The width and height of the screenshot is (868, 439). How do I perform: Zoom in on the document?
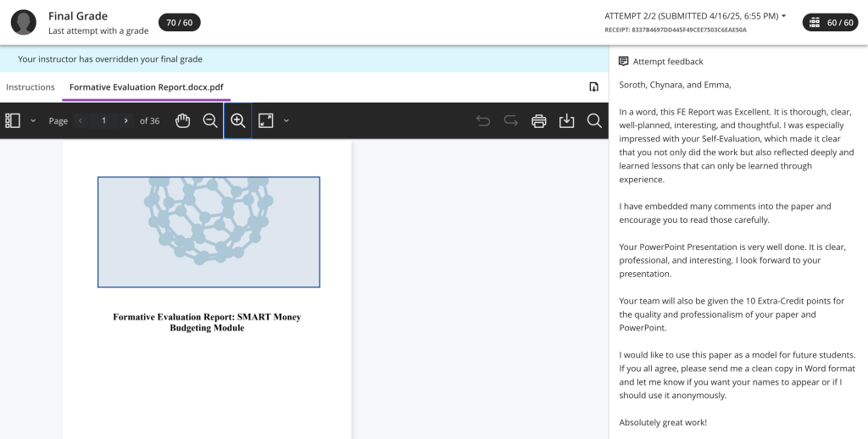[x=238, y=120]
